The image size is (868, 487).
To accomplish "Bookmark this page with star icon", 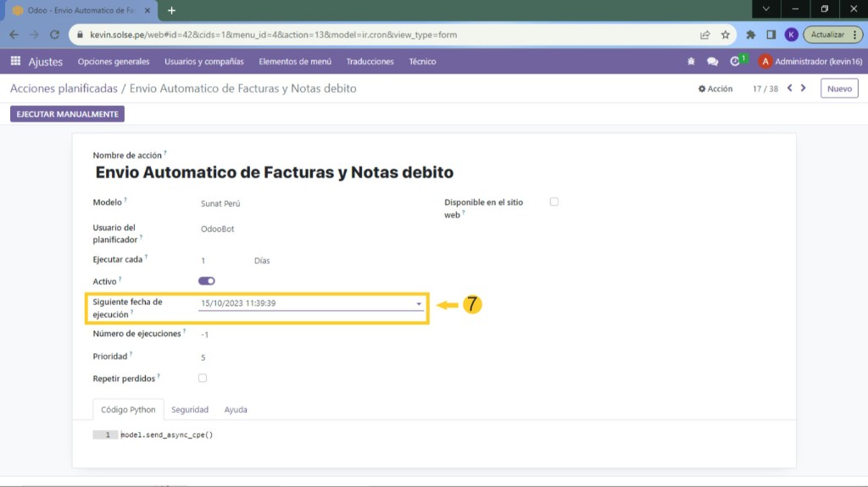I will point(726,35).
